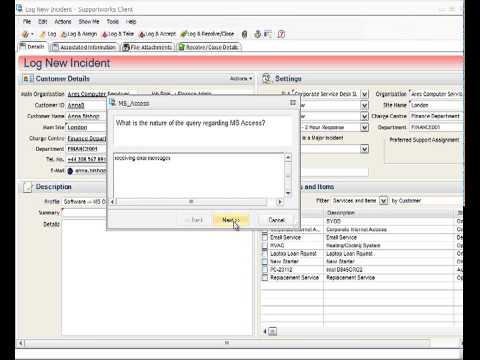The width and height of the screenshot is (480, 360).
Task: Open the File menu
Action: tap(27, 22)
